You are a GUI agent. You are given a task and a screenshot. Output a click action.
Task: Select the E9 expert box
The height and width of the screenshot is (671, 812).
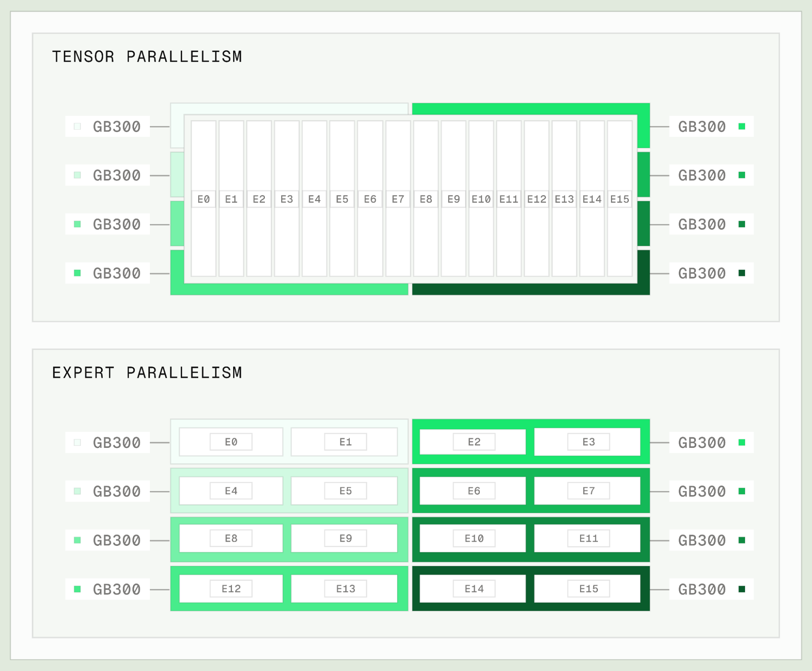(x=344, y=539)
